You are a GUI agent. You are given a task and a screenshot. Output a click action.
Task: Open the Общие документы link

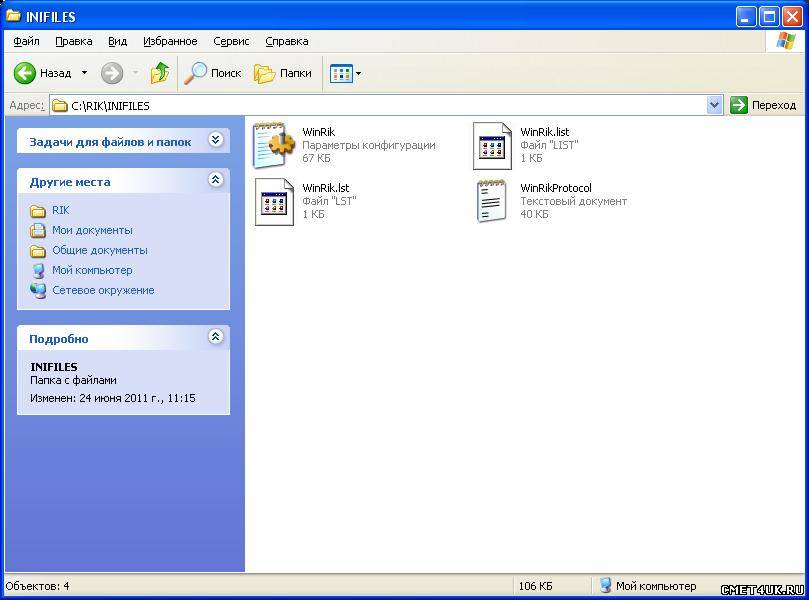[x=100, y=251]
